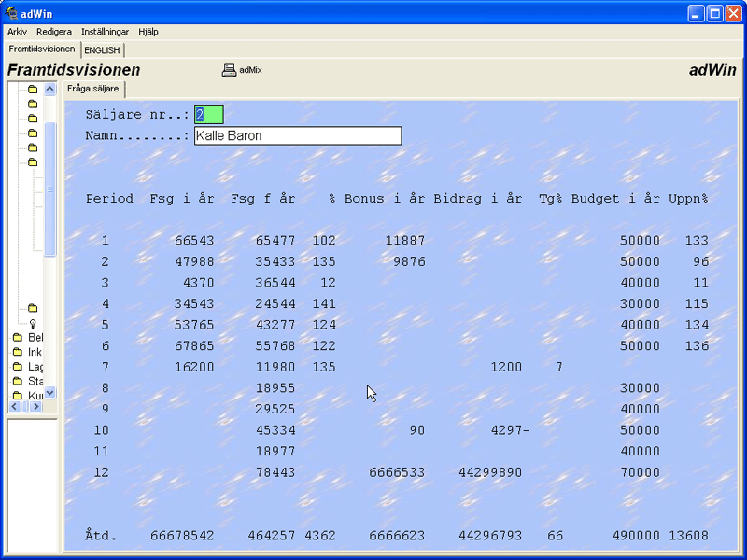Click the percentage value 141
Image resolution: width=747 pixels, height=560 pixels.
[x=323, y=303]
